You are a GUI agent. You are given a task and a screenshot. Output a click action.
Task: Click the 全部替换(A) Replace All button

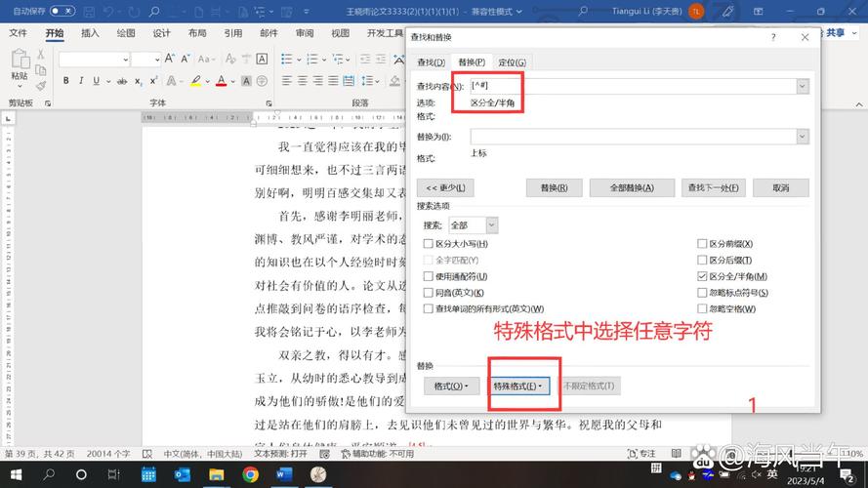(x=632, y=187)
